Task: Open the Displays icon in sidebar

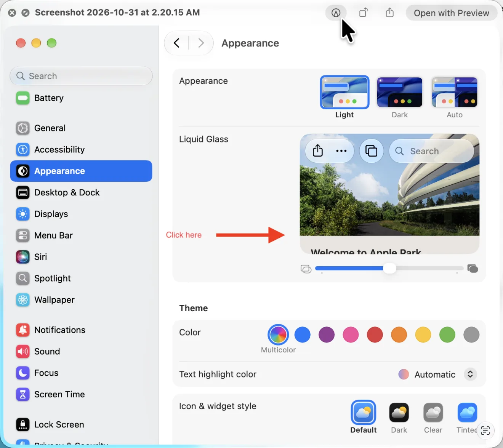Action: [x=23, y=214]
